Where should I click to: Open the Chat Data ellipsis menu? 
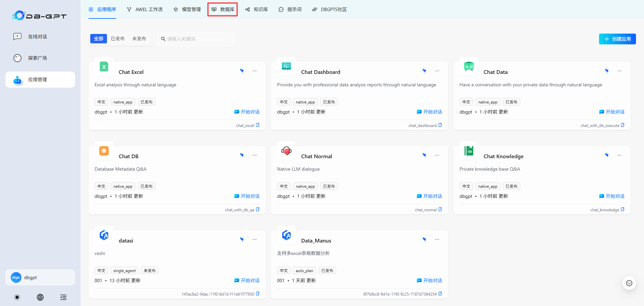point(619,71)
